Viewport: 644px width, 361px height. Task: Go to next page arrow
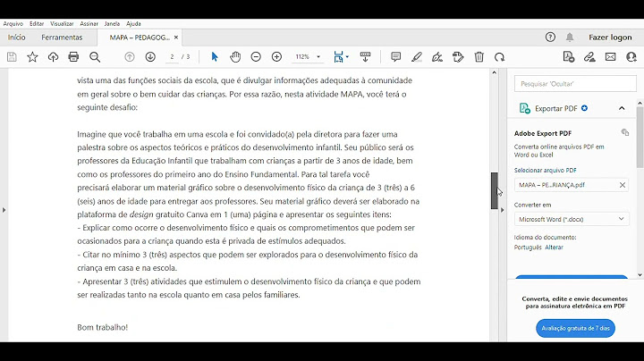click(x=150, y=57)
